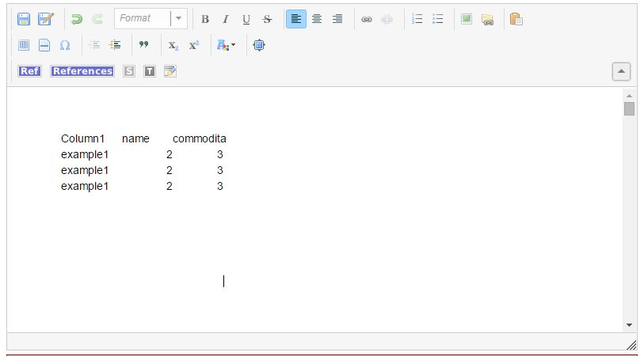Screen dimensions: 644x356
Task: Click the "commodita" column header text
Action: pyautogui.click(x=199, y=138)
